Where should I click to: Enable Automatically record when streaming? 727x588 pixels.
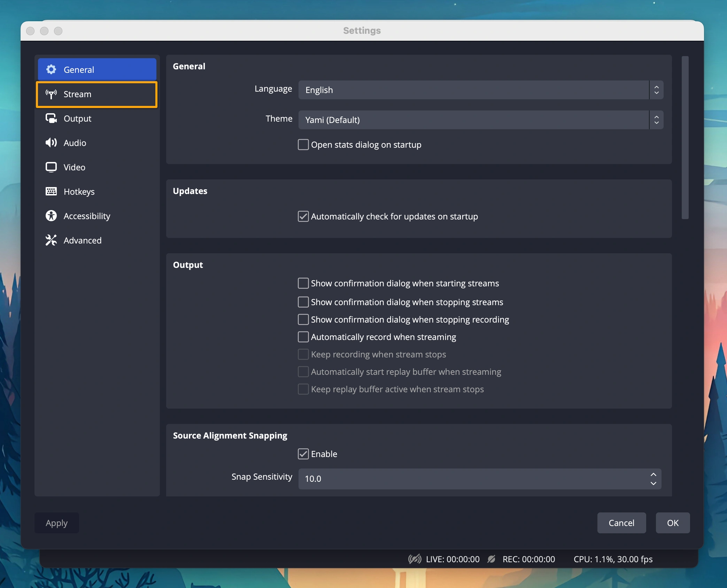tap(303, 337)
